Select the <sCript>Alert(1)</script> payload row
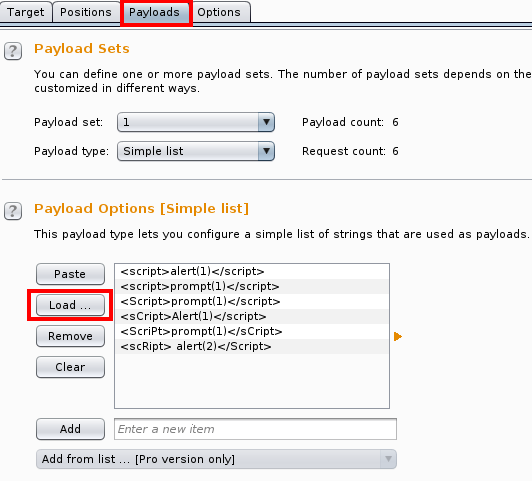This screenshot has width=532, height=481. (x=252, y=316)
